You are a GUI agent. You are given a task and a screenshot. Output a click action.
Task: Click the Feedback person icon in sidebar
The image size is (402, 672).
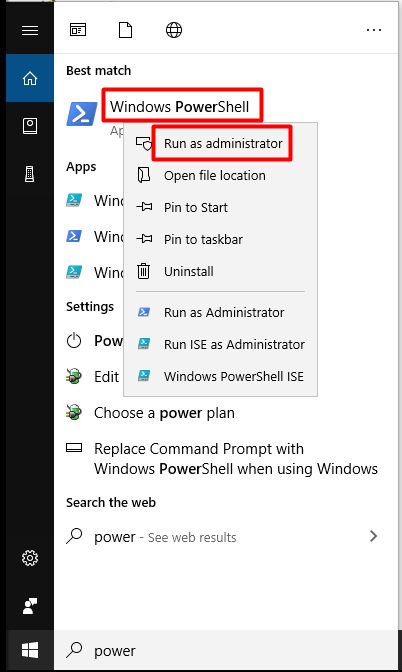click(x=30, y=606)
